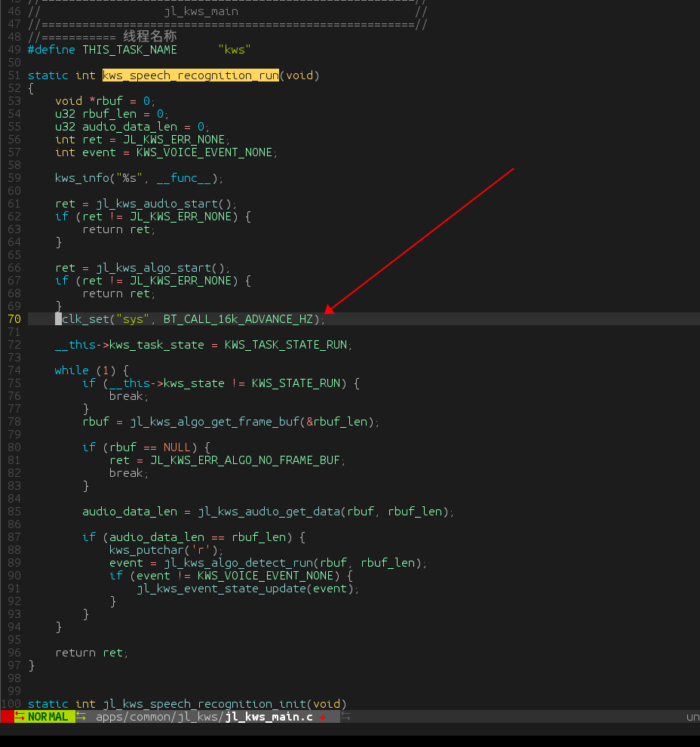This screenshot has width=700, height=747.
Task: Click the __func__ argument
Action: click(x=184, y=178)
